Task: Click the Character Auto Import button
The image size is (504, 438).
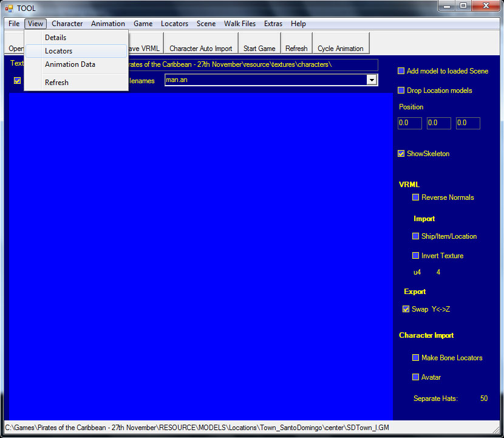Action: point(201,43)
